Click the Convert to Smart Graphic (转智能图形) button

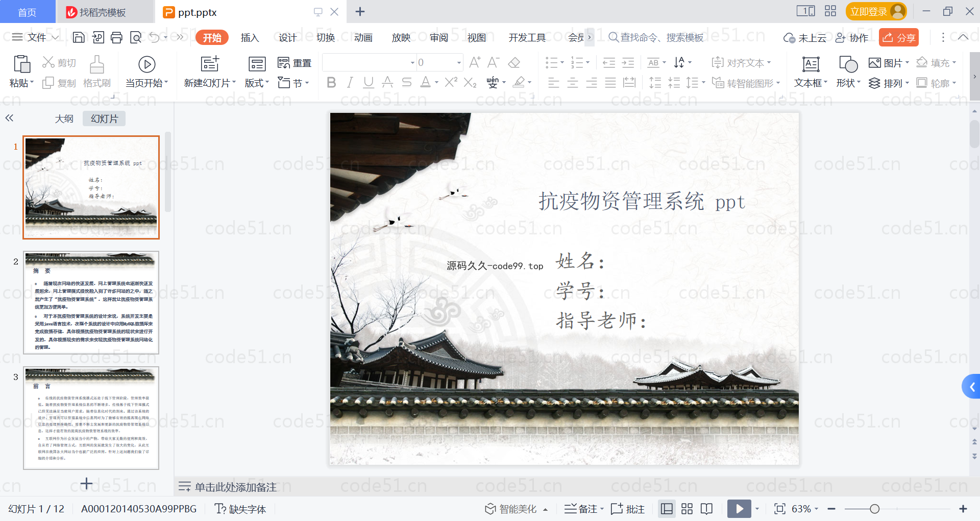pos(746,83)
